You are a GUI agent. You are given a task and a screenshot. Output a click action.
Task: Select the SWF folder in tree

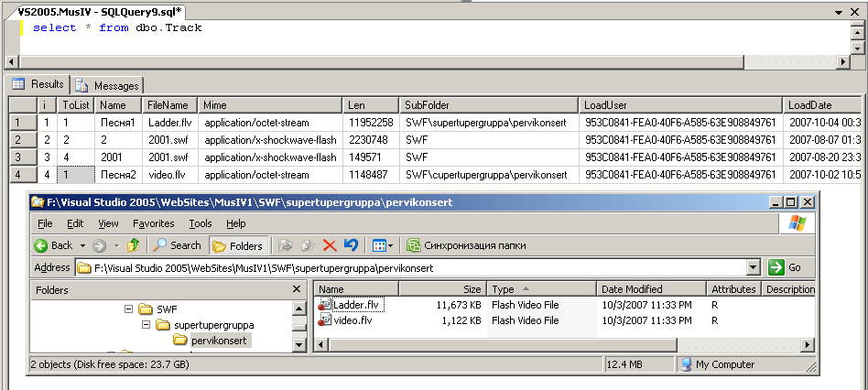click(x=167, y=309)
